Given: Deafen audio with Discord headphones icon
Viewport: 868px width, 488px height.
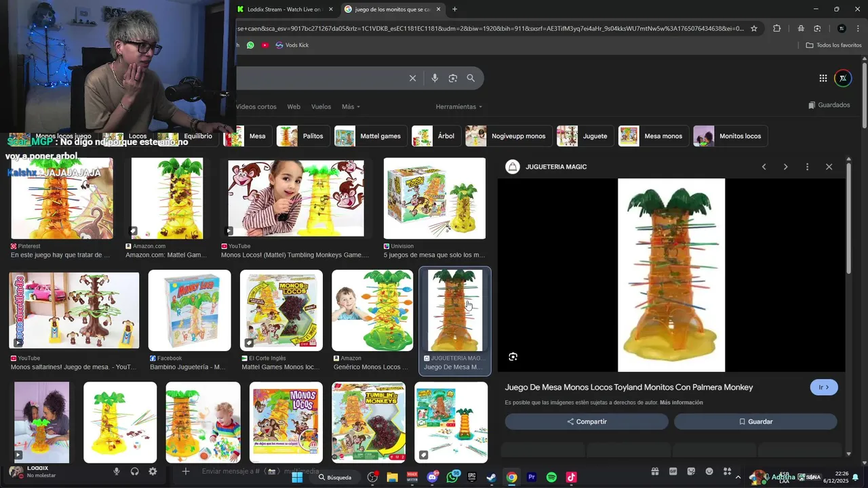Looking at the screenshot, I should 135,472.
